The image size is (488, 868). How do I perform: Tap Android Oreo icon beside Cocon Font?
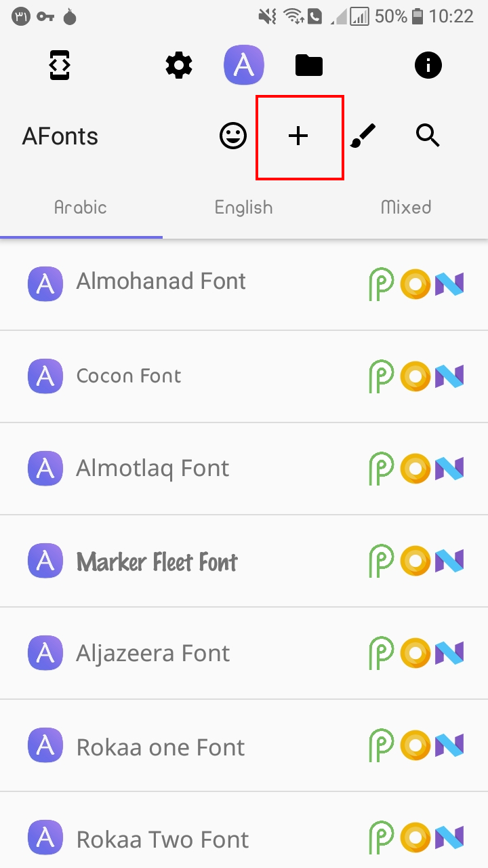(x=415, y=376)
